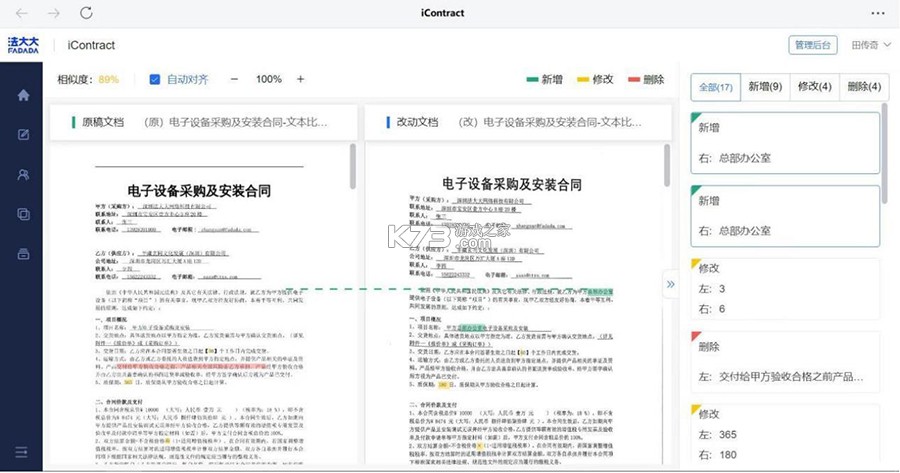Select the 修改 card with 365 and 180
Image resolution: width=900 pixels, height=473 pixels.
785,434
